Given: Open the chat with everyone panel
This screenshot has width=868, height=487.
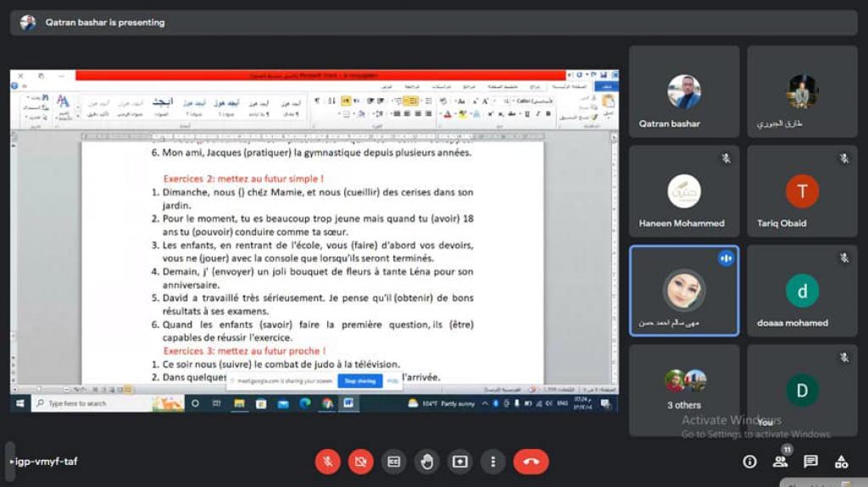Looking at the screenshot, I should pyautogui.click(x=810, y=462).
